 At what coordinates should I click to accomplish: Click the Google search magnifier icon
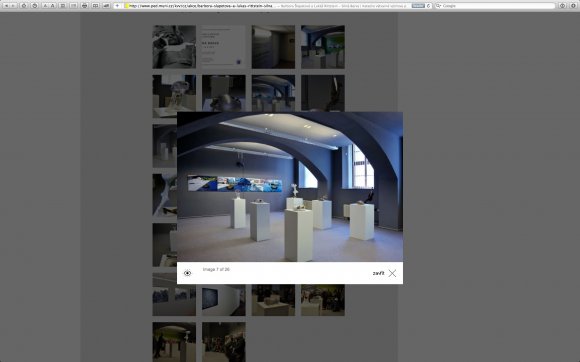click(x=439, y=6)
